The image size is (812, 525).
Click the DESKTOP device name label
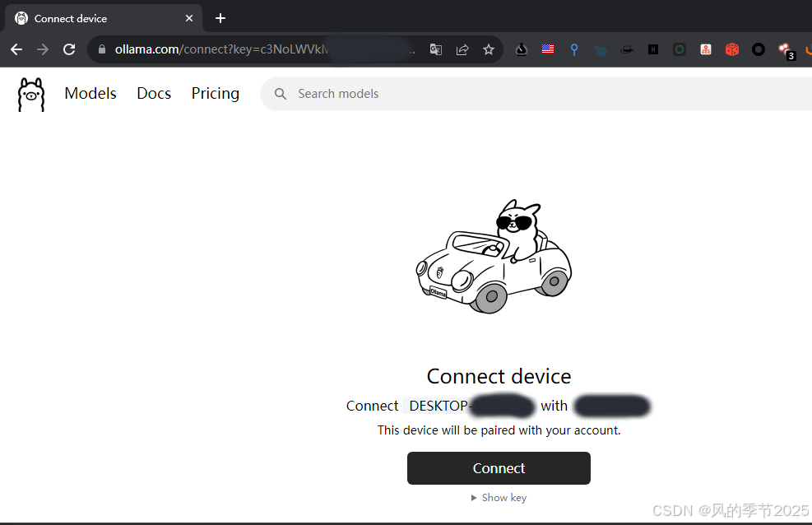(438, 406)
